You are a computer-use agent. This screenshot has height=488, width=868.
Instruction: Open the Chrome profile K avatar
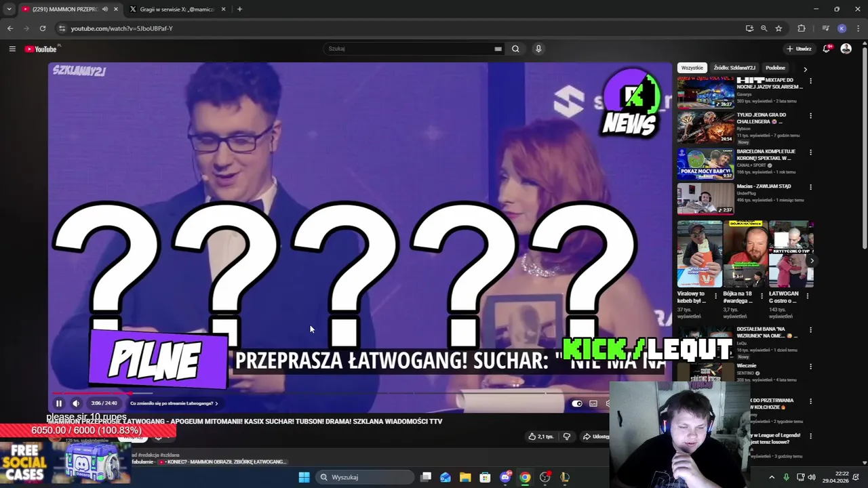click(842, 28)
